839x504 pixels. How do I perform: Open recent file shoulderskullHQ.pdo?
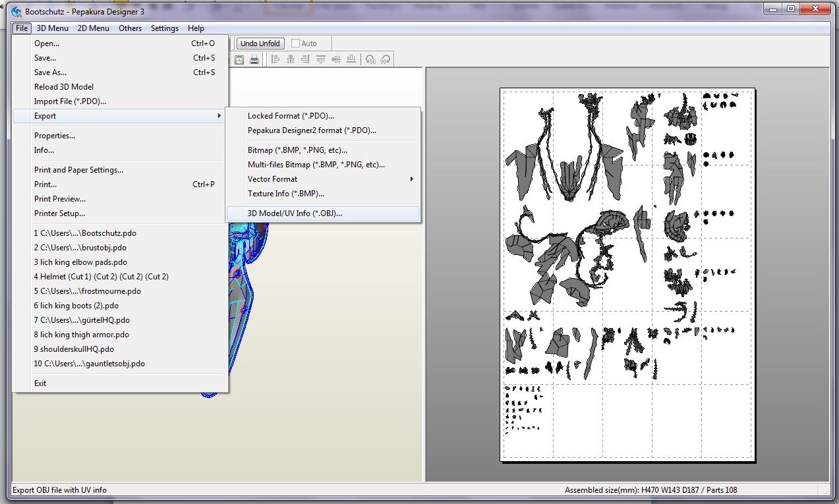click(121, 349)
